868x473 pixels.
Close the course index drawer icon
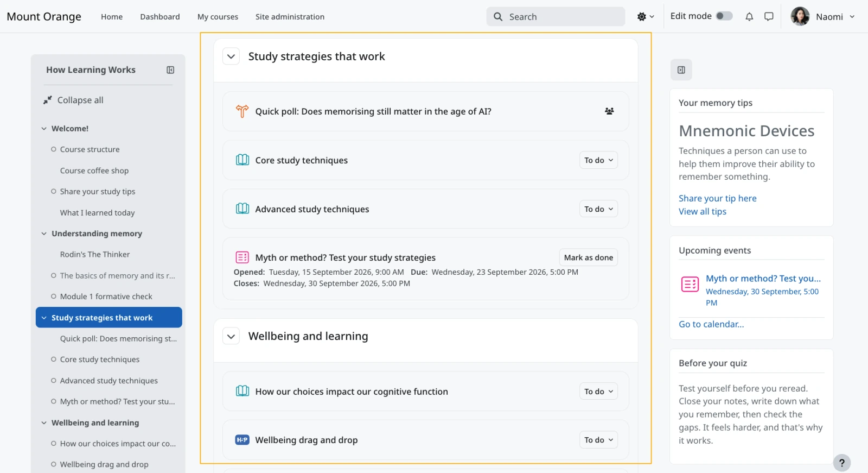170,70
